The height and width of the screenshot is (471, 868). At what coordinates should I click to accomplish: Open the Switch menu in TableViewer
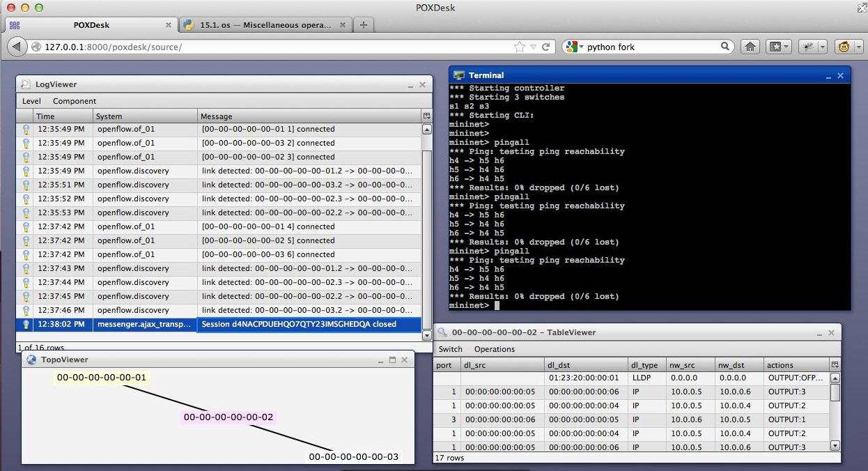click(x=450, y=349)
